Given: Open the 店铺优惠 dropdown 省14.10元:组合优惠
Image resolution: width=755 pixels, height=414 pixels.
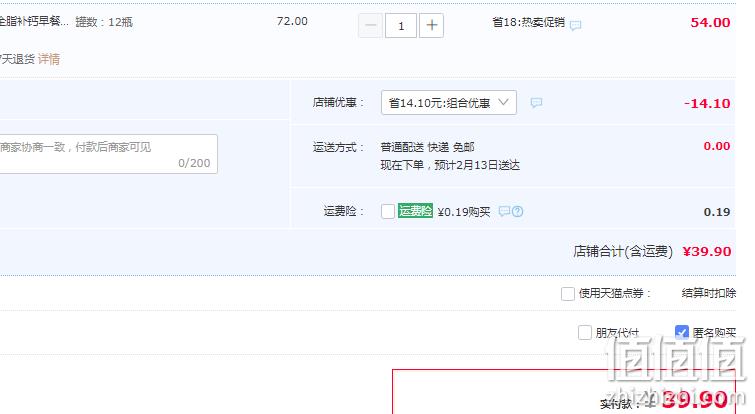Looking at the screenshot, I should [449, 103].
